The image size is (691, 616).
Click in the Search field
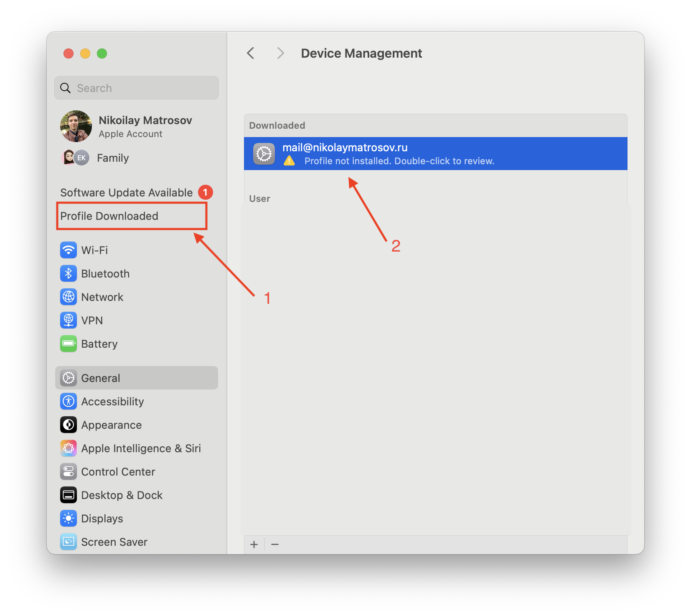tap(142, 88)
